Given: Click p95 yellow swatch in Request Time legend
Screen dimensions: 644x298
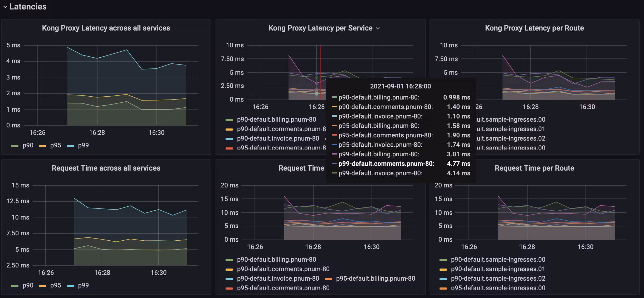Looking at the screenshot, I should click(42, 286).
